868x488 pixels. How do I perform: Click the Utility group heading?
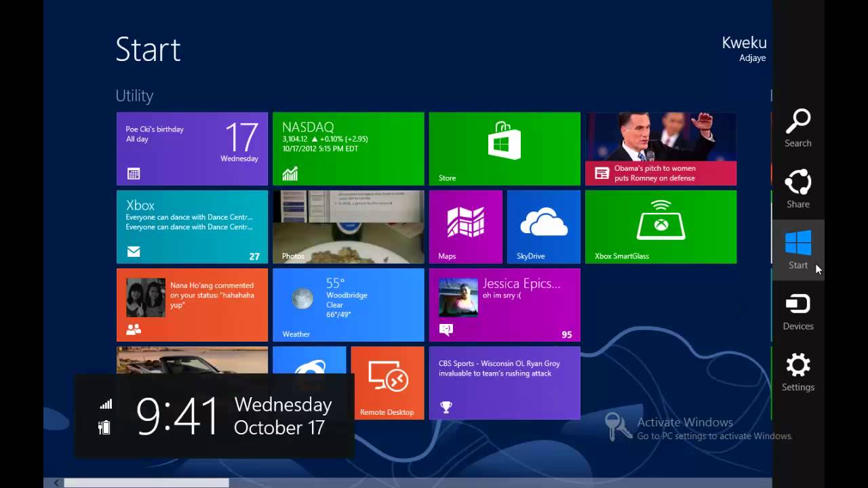(134, 96)
